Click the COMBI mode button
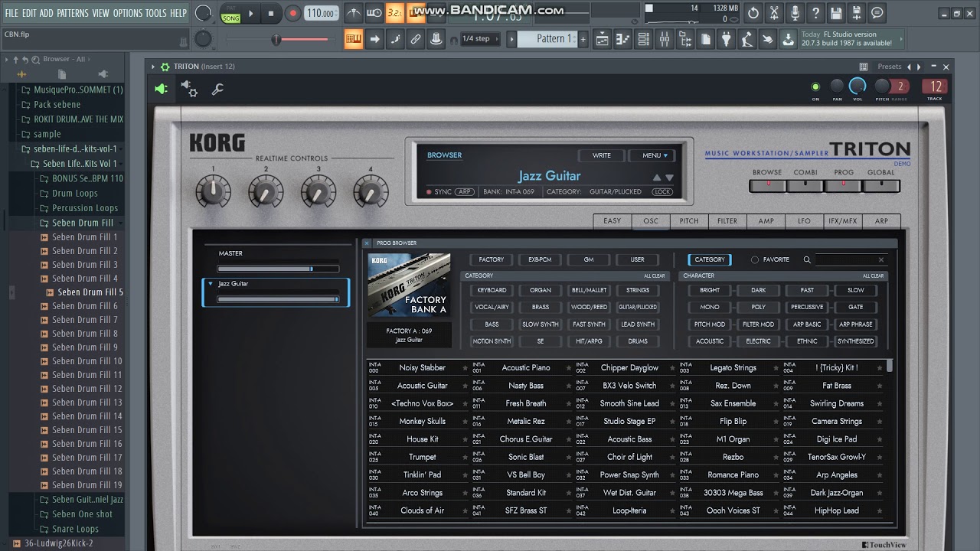The image size is (980, 551). tap(805, 185)
